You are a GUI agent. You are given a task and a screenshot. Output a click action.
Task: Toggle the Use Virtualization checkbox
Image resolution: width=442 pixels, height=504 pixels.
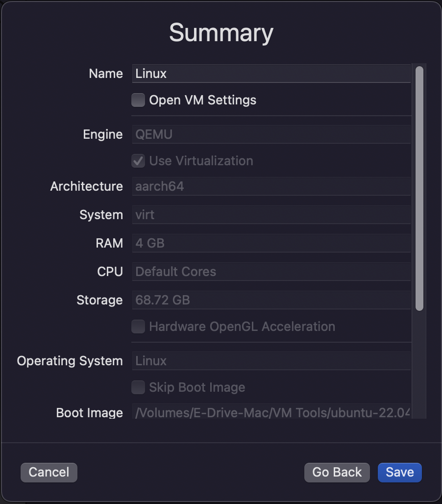point(138,161)
